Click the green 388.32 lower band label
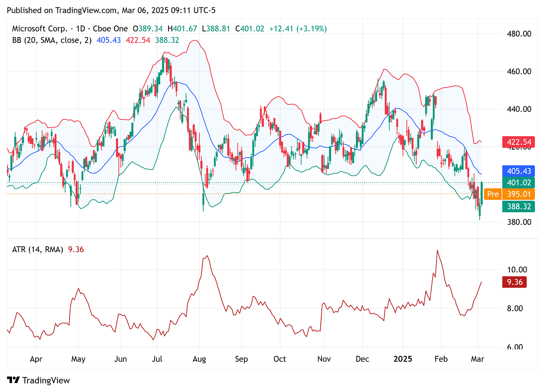 519,206
